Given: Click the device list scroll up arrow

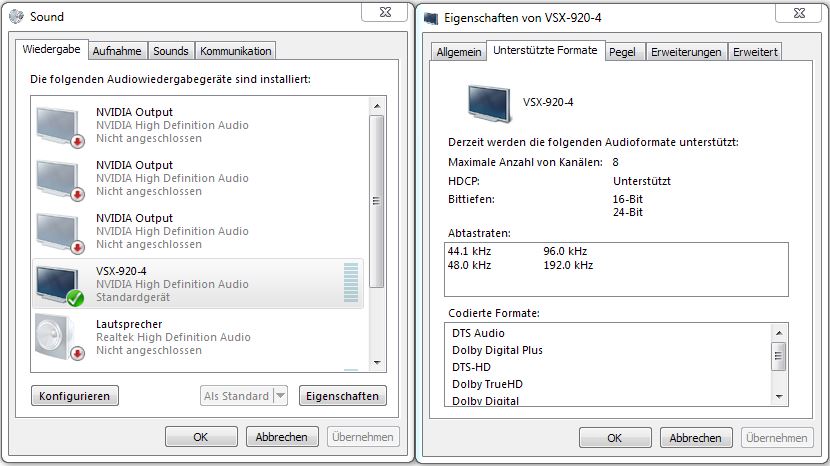Looking at the screenshot, I should [377, 106].
